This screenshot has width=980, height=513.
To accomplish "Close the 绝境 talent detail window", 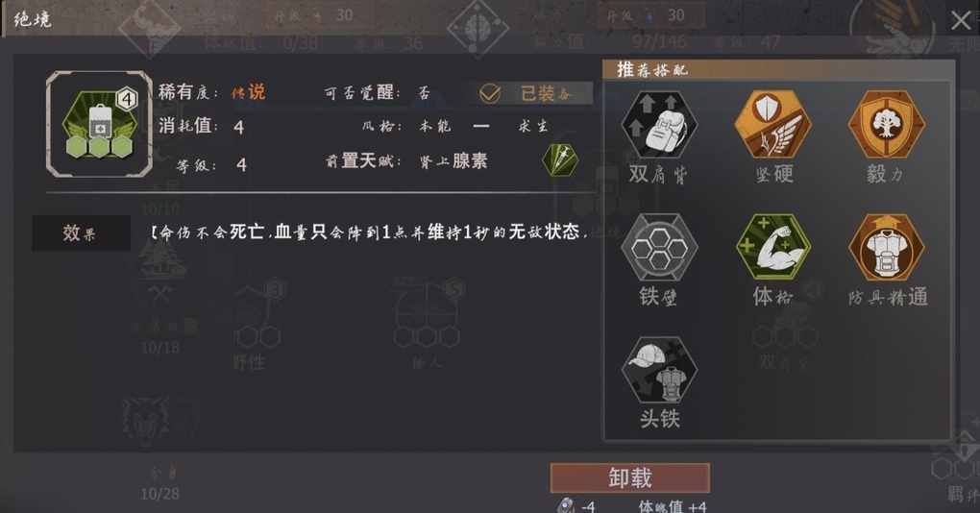I will 961,20.
